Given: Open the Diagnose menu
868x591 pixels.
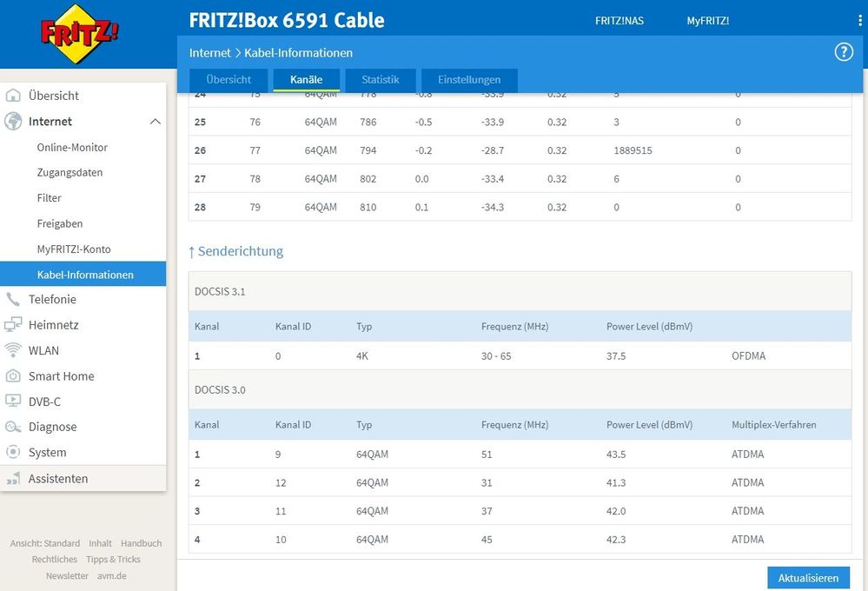Looking at the screenshot, I should 53,427.
